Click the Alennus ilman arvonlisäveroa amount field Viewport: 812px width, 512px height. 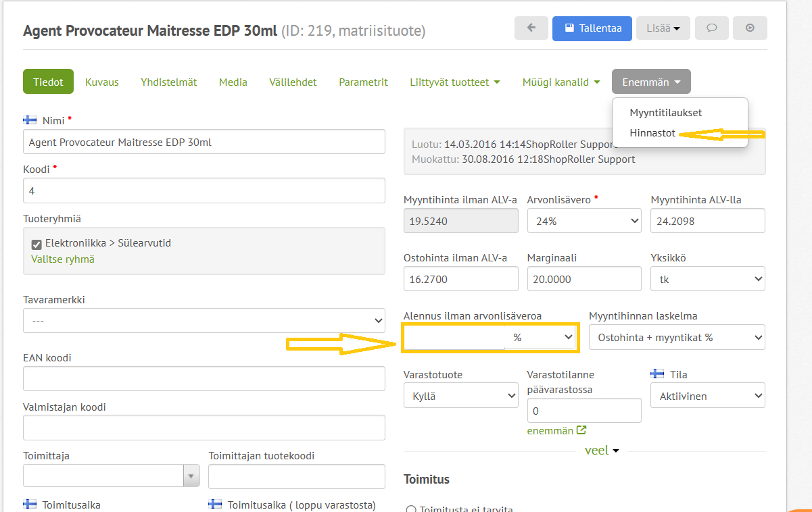[454, 337]
